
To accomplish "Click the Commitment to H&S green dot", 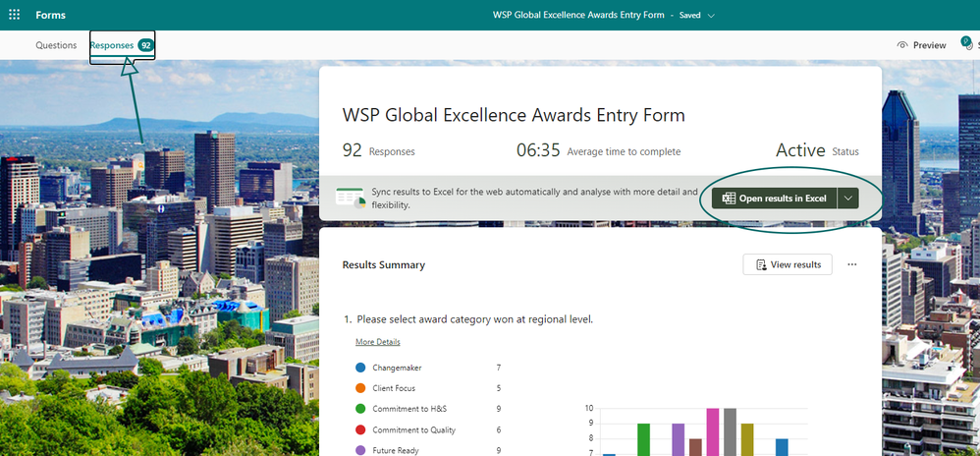I will (x=360, y=409).
